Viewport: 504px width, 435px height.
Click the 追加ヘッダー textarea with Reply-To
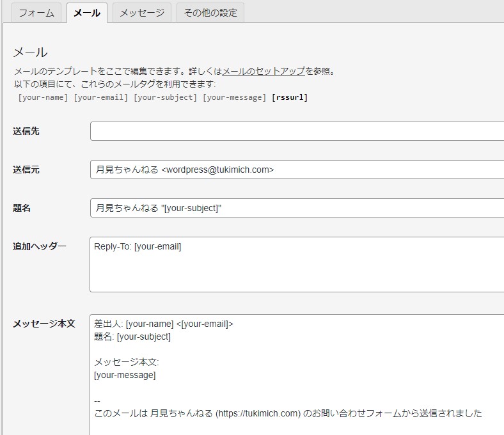point(297,265)
